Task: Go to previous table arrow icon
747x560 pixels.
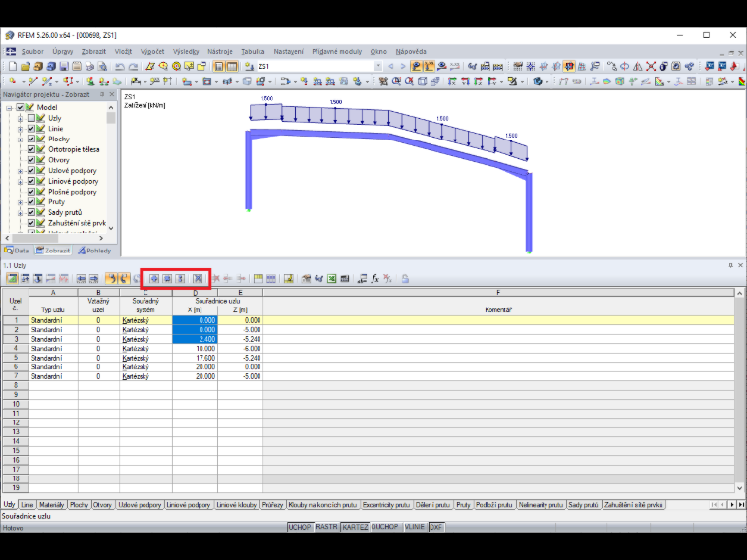Action: coord(81,279)
